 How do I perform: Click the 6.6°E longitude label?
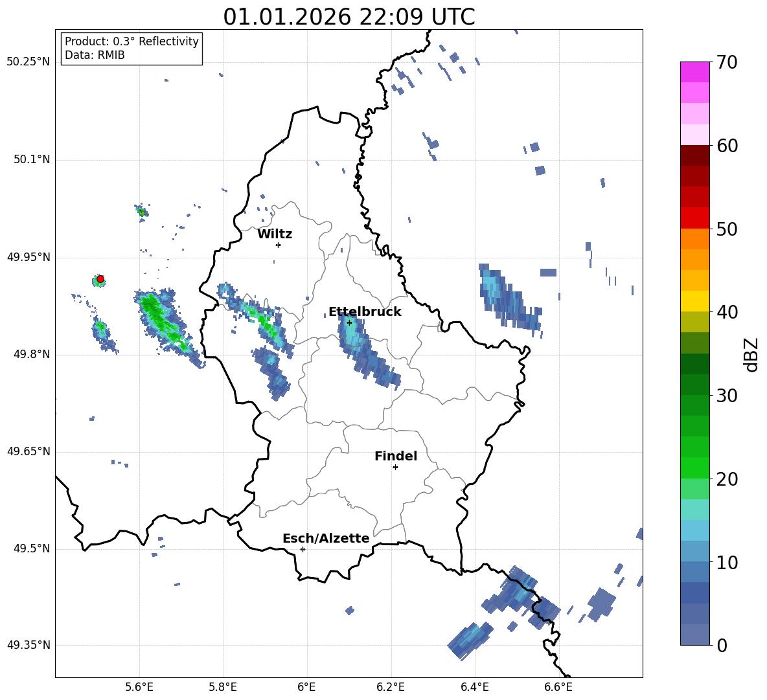558,687
